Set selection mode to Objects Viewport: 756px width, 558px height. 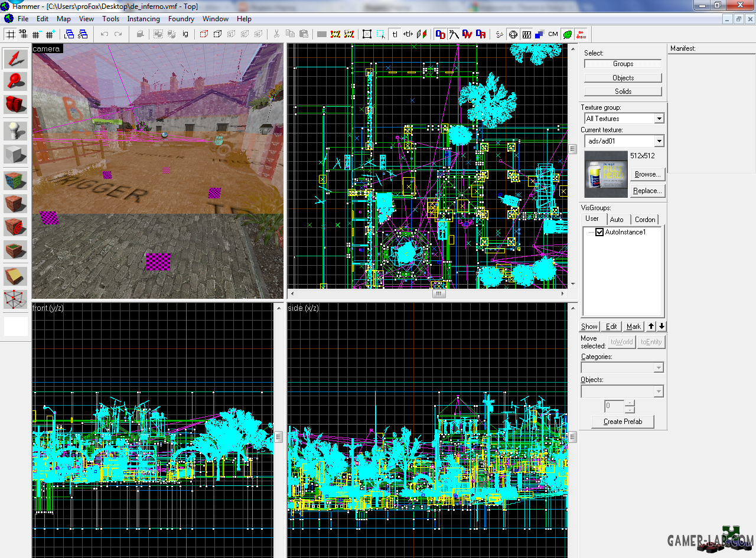pos(623,78)
